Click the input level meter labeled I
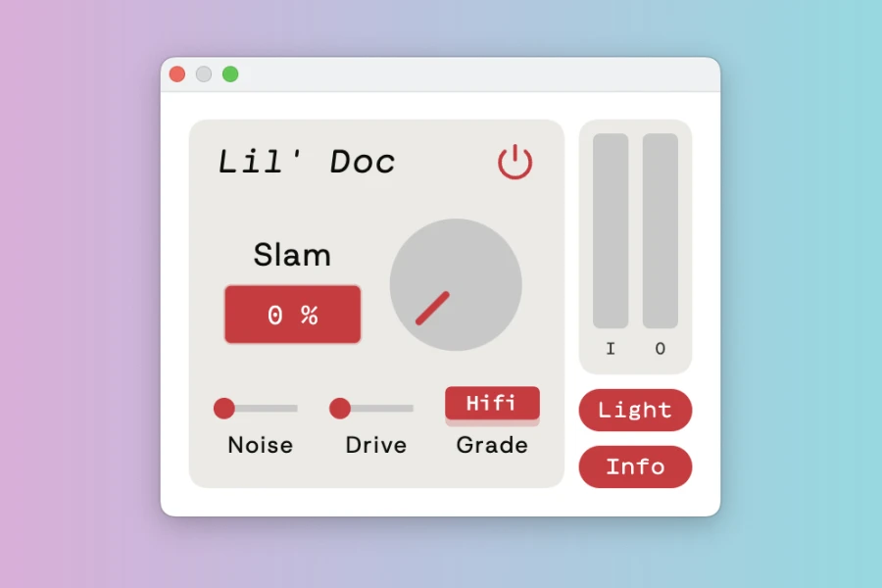Screen dimensions: 882x588 click(x=611, y=230)
